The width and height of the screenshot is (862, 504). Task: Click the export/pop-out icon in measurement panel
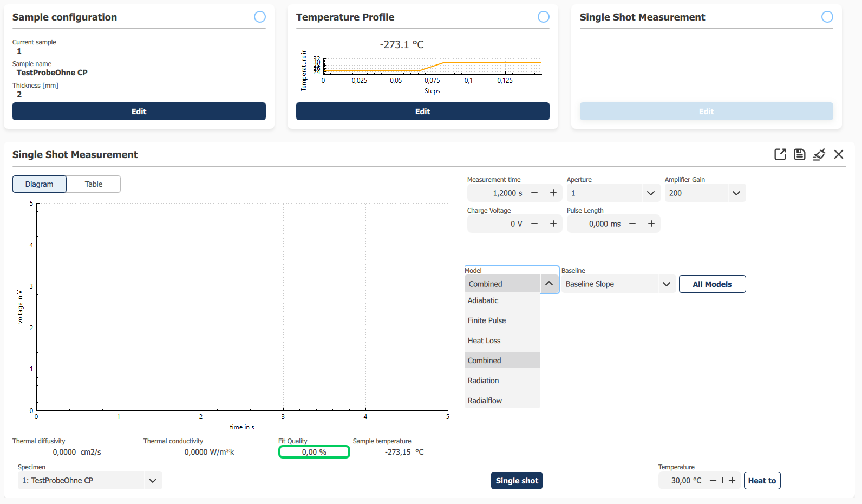[780, 154]
